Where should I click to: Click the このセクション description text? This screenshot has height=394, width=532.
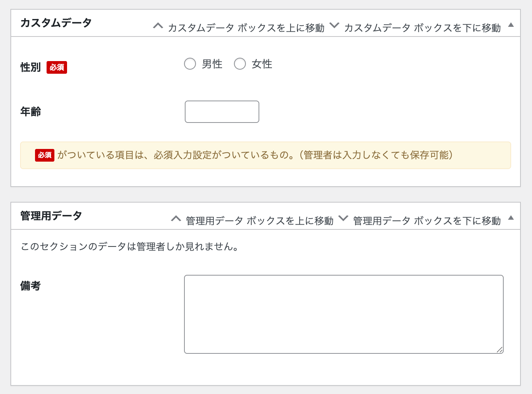click(130, 247)
